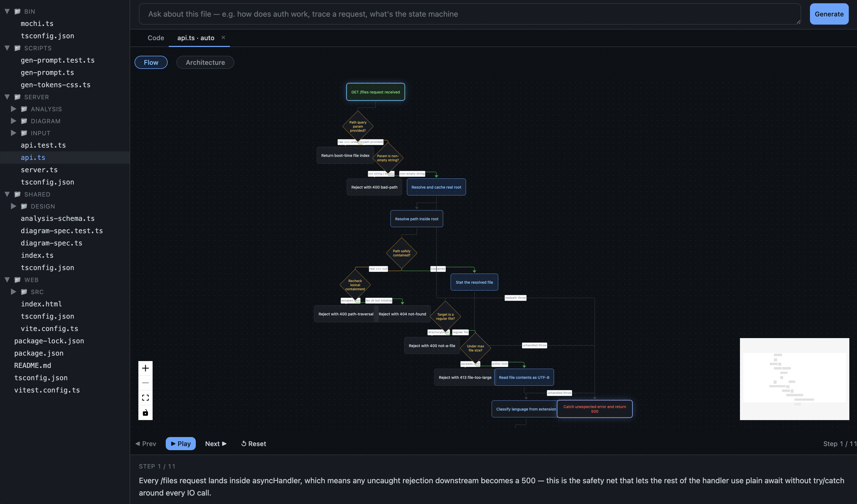
Task: Select the 'Under max file size?' decision node
Action: pos(476,348)
